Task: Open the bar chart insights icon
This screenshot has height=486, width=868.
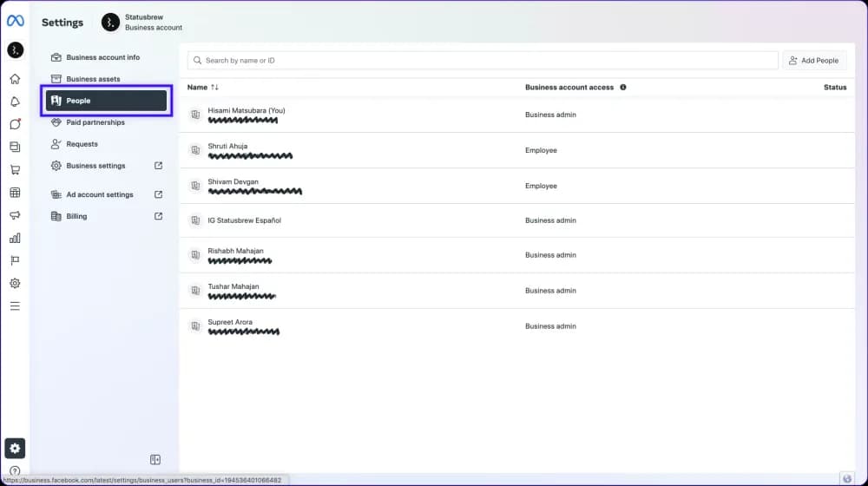Action: tap(15, 238)
